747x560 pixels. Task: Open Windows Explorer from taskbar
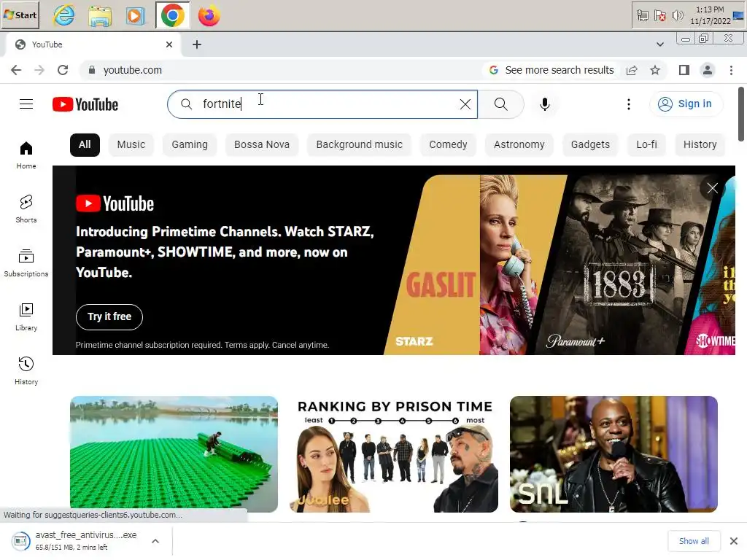100,16
